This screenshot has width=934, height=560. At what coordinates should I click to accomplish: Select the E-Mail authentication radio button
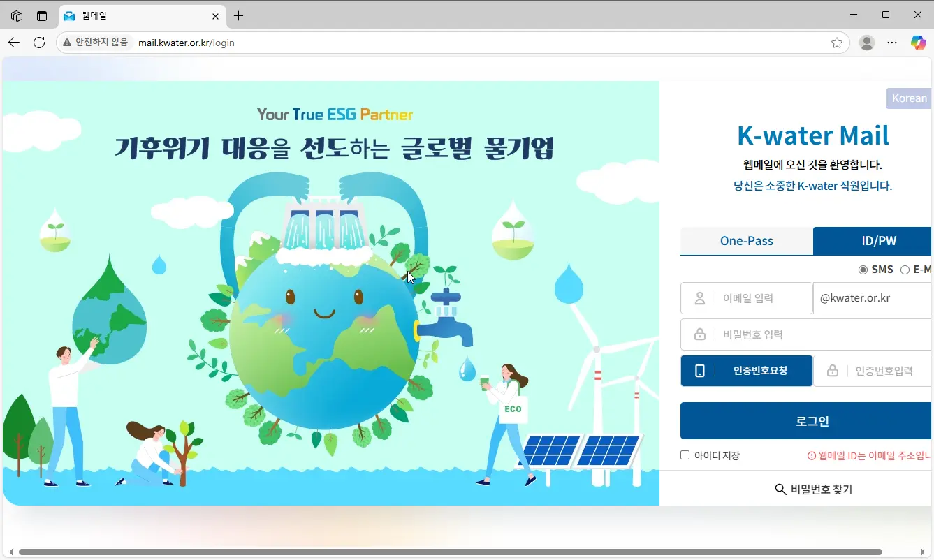click(905, 270)
